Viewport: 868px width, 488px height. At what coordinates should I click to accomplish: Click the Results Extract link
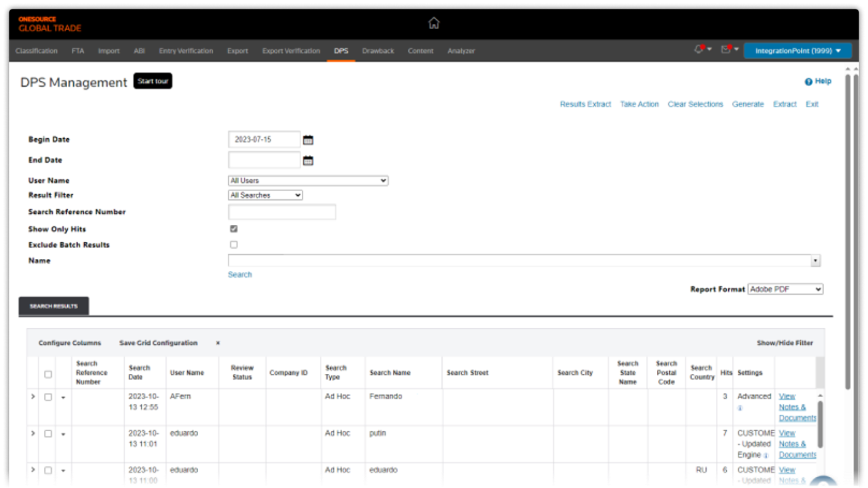tap(585, 104)
